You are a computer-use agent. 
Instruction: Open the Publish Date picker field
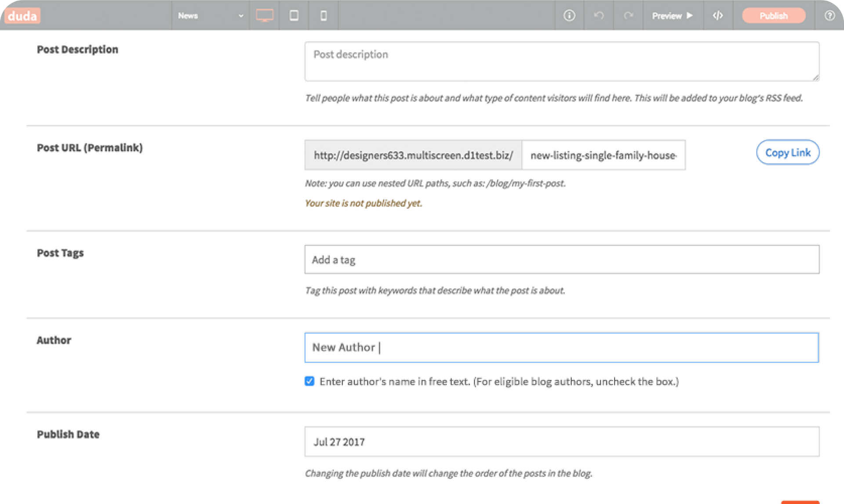pyautogui.click(x=562, y=442)
